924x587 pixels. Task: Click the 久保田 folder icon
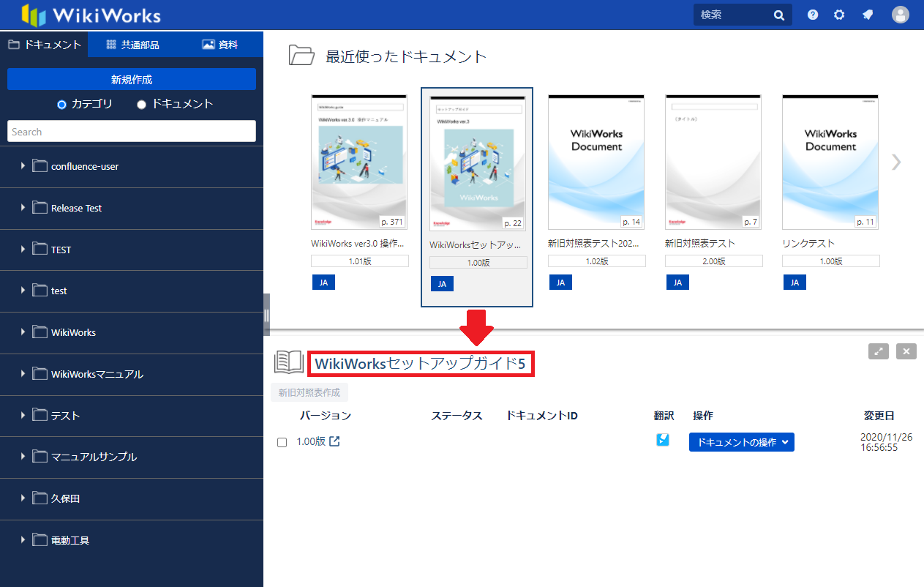(x=40, y=498)
